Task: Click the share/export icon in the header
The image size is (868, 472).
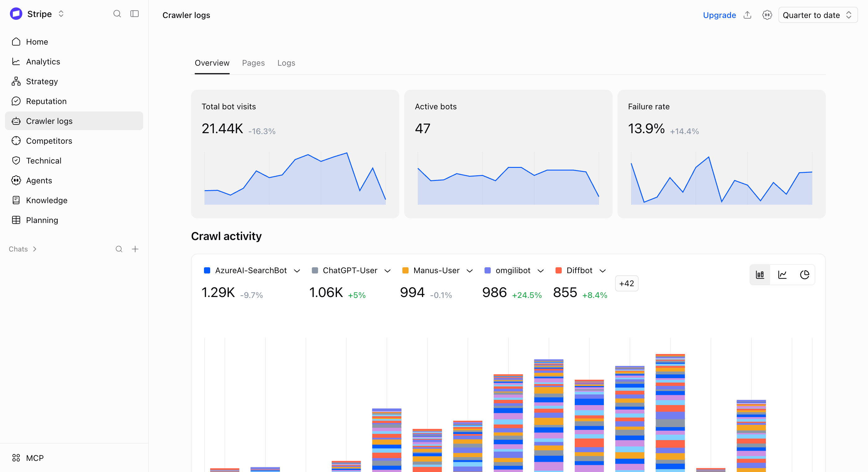Action: [747, 15]
